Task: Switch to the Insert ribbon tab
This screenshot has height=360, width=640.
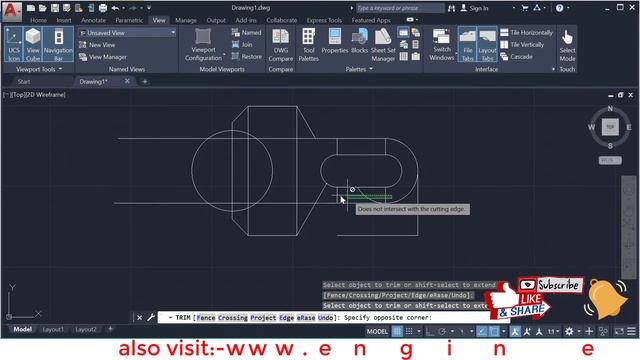Action: coord(64,20)
